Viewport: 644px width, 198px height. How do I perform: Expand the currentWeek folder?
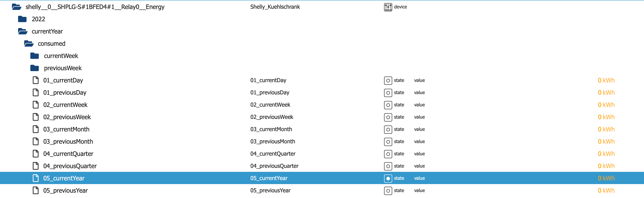pos(34,56)
